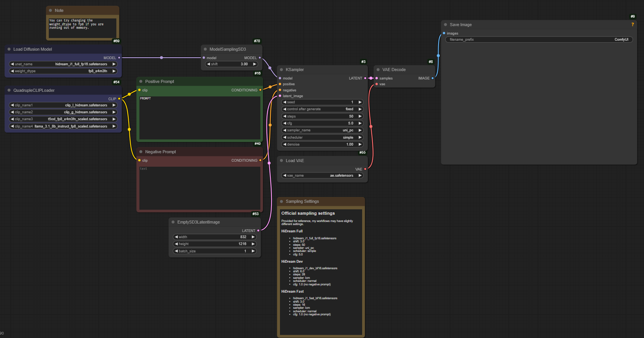Decrease the cfg value with left arrow

(x=285, y=123)
